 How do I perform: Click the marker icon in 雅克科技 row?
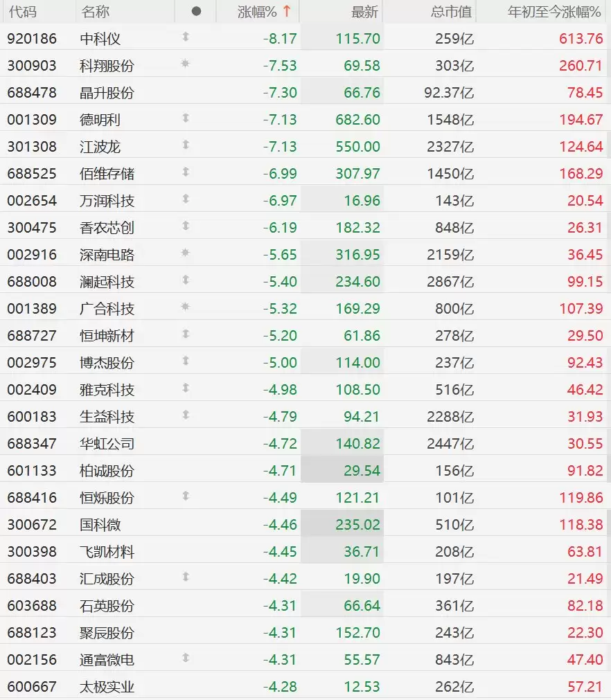pos(186,388)
